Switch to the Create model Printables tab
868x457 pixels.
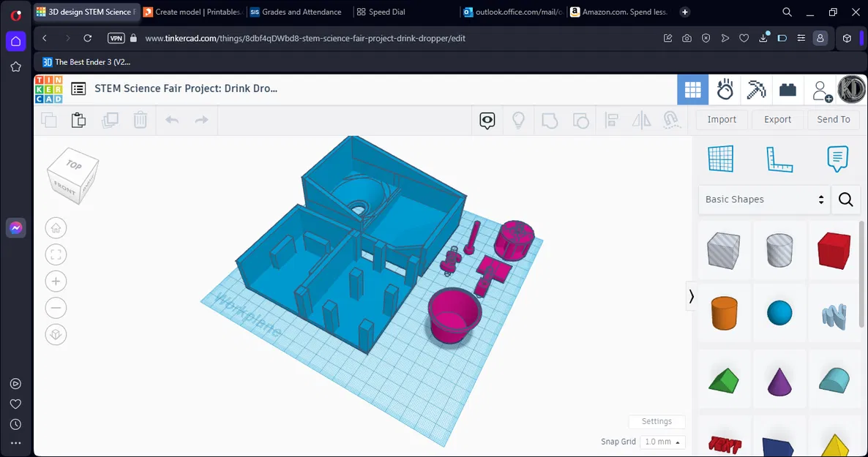pos(192,12)
